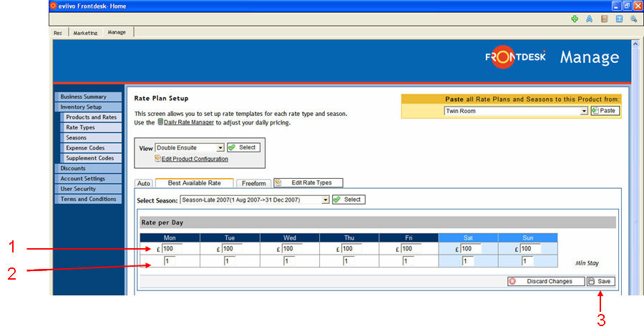Expand the Select Season dropdown
The width and height of the screenshot is (644, 334).
point(326,200)
